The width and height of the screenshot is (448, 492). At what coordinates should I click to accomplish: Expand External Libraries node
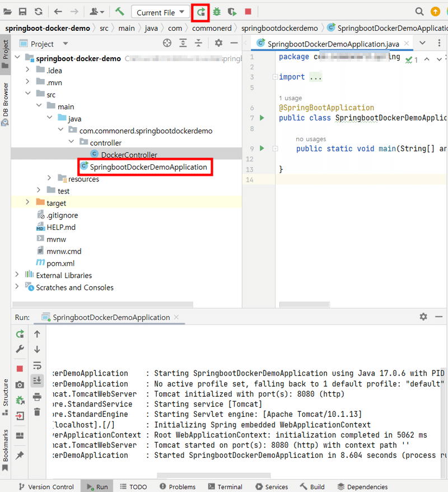tap(17, 275)
